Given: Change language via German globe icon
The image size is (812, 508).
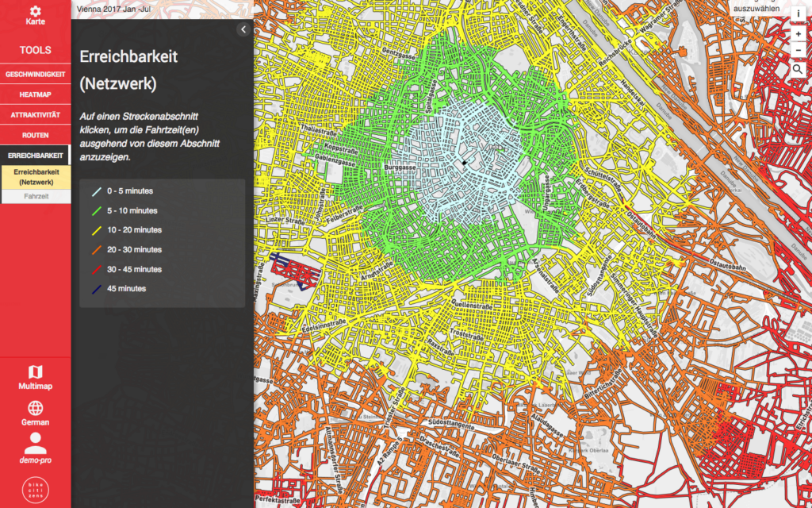Looking at the screenshot, I should [x=35, y=408].
